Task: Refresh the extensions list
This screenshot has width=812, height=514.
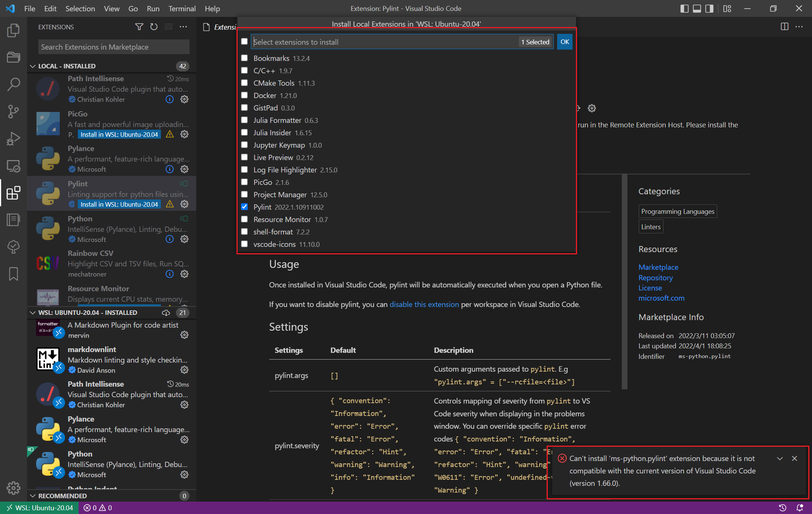Action: pyautogui.click(x=154, y=27)
